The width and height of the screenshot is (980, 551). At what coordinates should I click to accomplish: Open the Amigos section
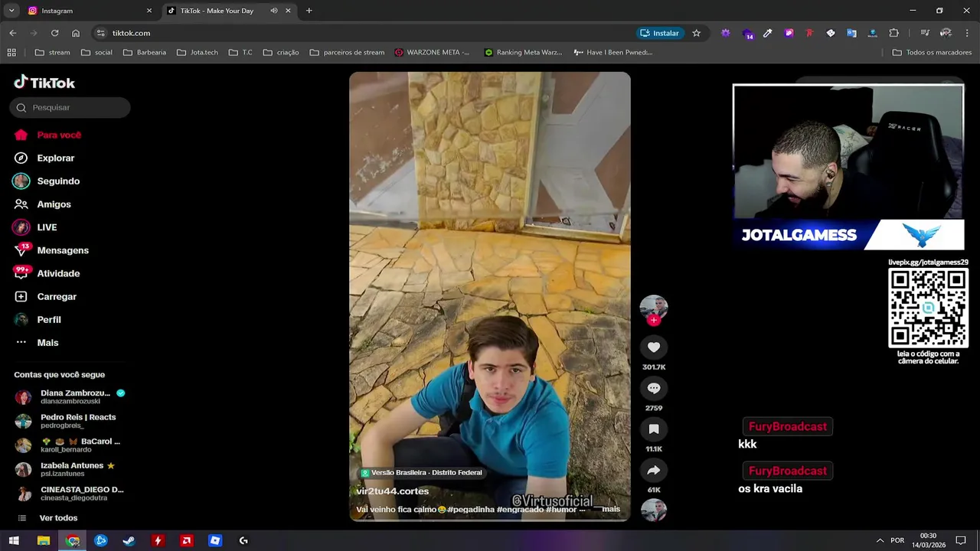[43, 204]
